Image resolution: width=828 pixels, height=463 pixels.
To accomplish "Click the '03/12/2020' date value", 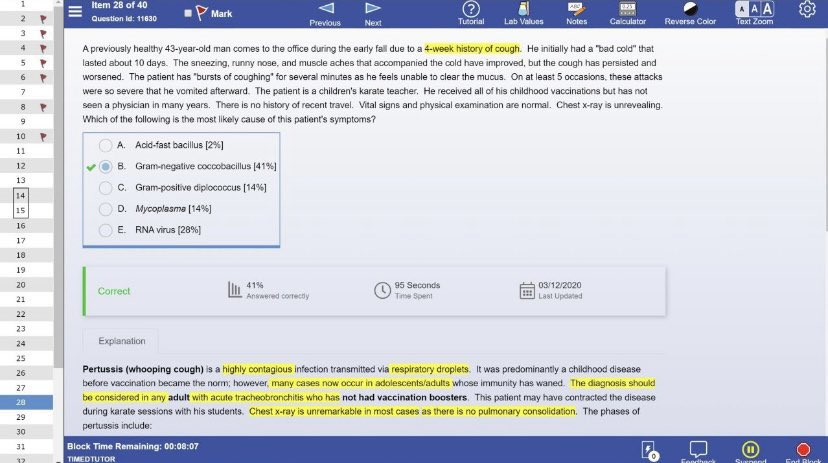I will pos(560,285).
